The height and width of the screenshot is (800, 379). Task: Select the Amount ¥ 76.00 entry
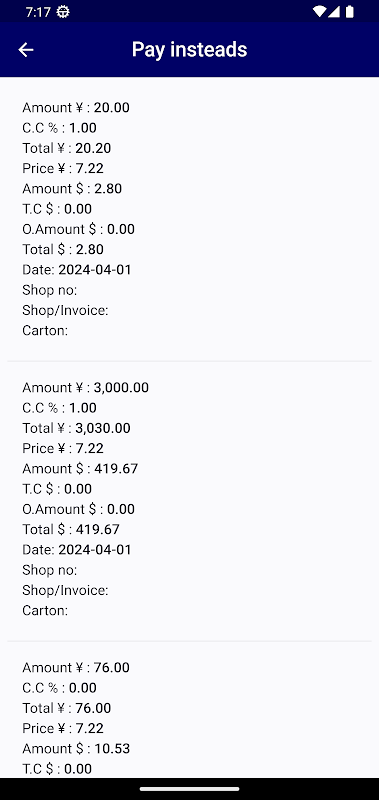(76, 667)
